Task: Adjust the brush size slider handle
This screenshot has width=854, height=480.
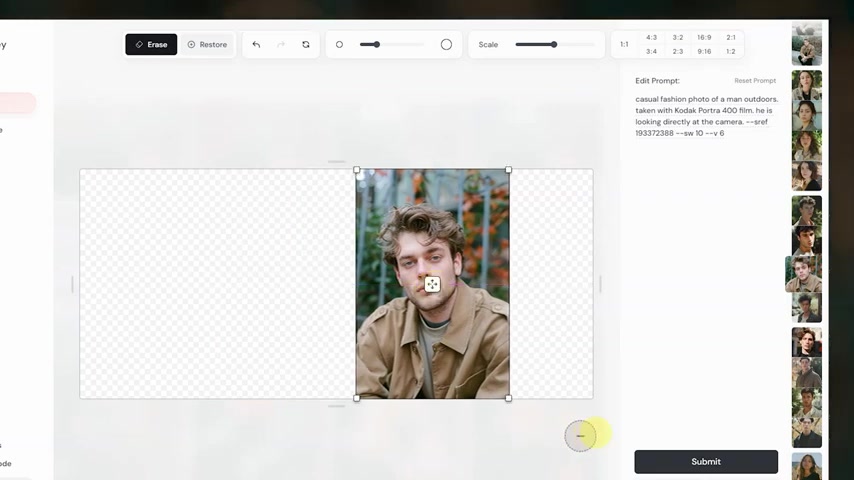Action: point(376,45)
